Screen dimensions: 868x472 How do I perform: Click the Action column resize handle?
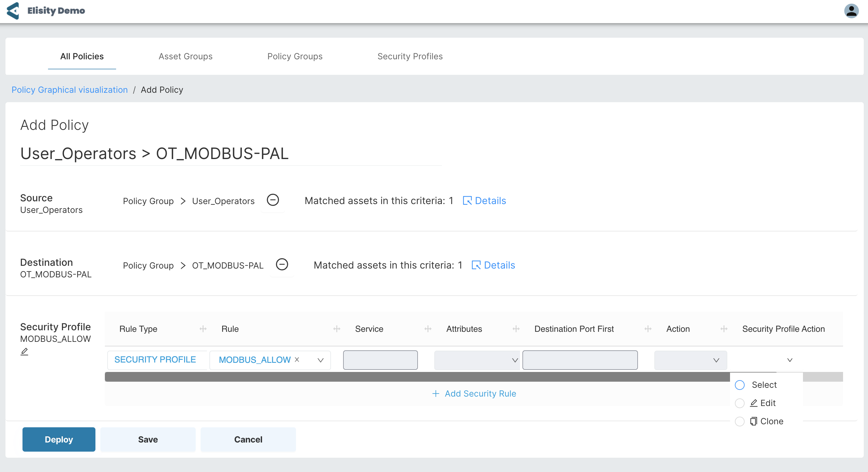[724, 329]
